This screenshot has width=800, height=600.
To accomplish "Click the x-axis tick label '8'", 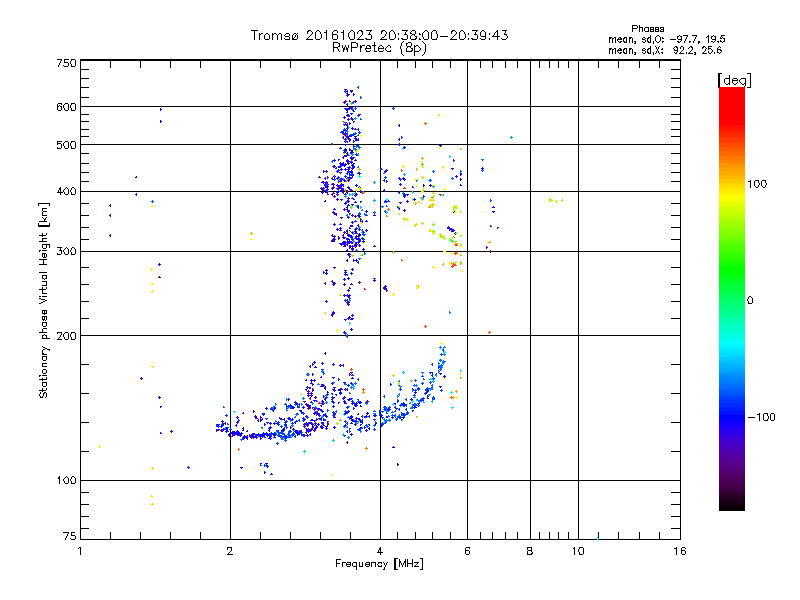I will point(530,551).
